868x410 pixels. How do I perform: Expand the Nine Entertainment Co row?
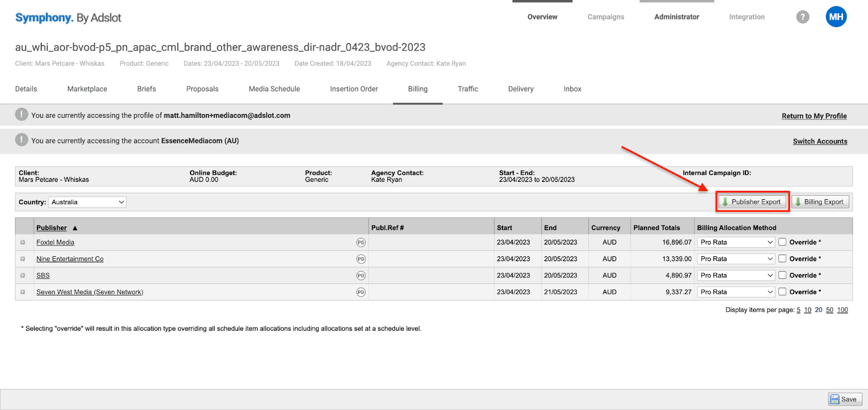point(23,259)
